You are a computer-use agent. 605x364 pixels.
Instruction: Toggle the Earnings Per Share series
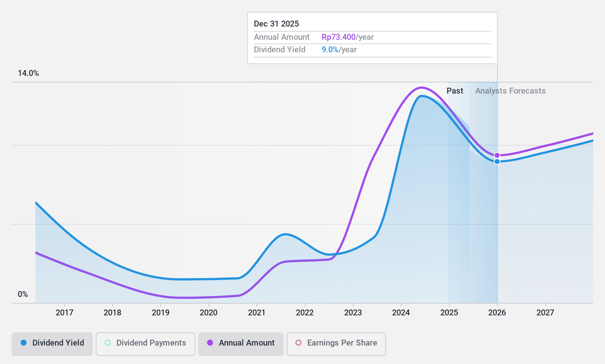(336, 344)
